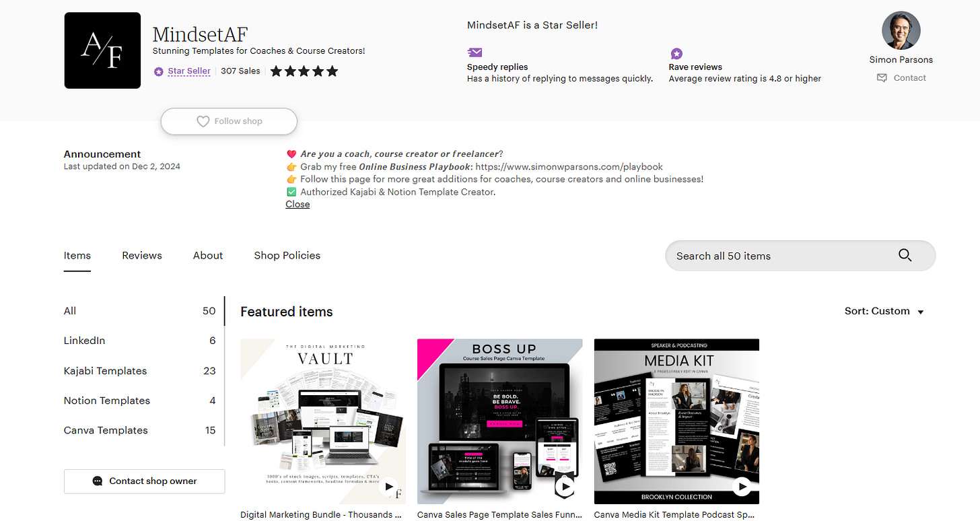Toggle Follow shop heart button
Viewport: 980px width, 521px height.
pos(229,121)
